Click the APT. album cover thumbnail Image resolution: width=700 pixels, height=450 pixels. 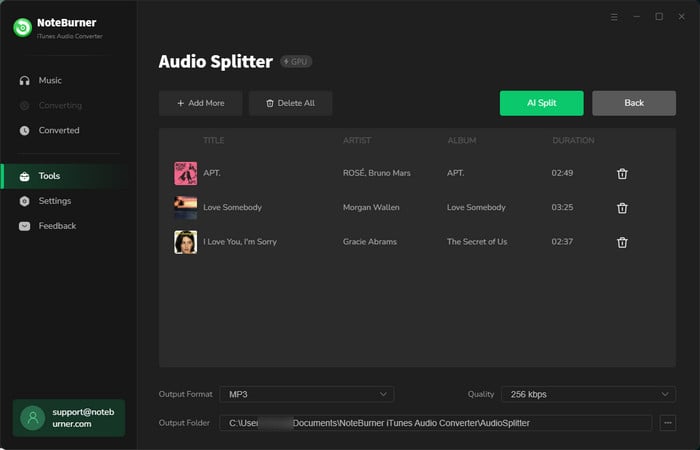(186, 173)
